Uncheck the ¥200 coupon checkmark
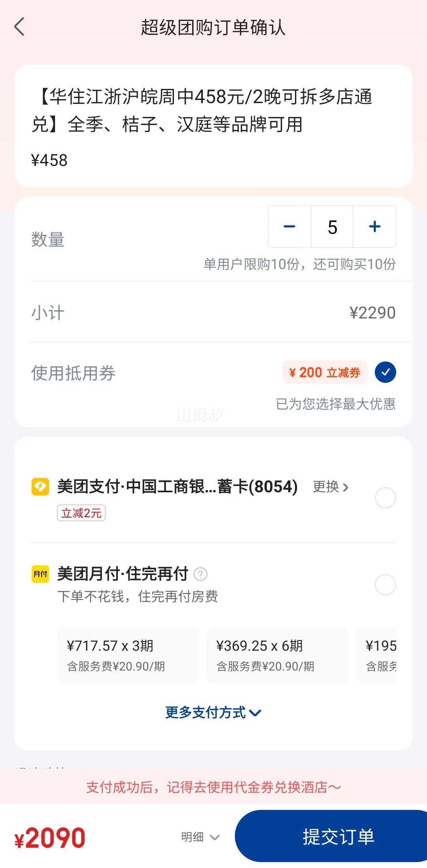 [385, 372]
